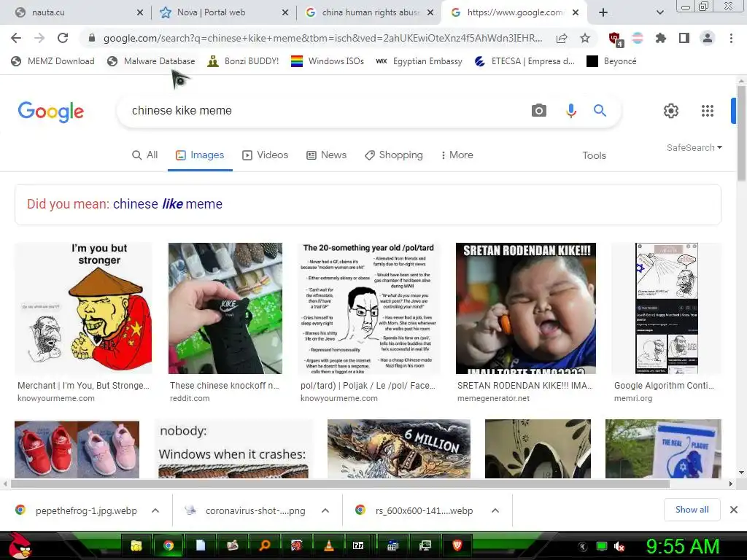Click the Google logo

51,112
